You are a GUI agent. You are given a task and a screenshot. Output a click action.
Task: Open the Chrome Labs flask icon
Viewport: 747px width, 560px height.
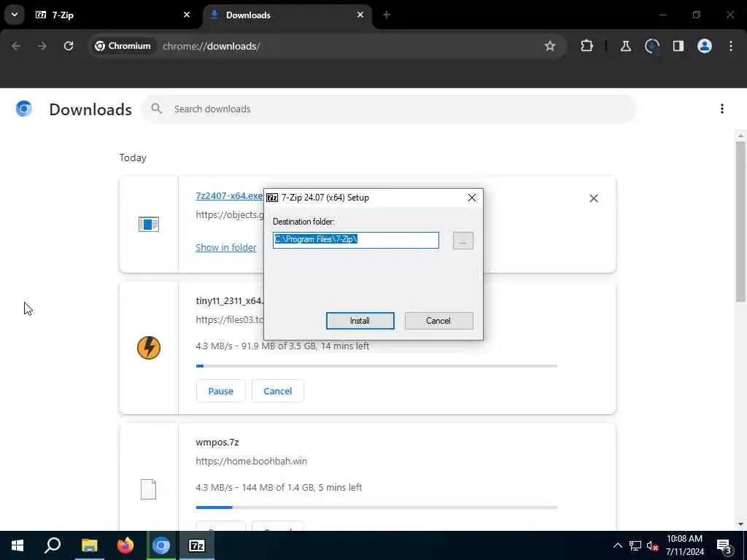click(625, 46)
